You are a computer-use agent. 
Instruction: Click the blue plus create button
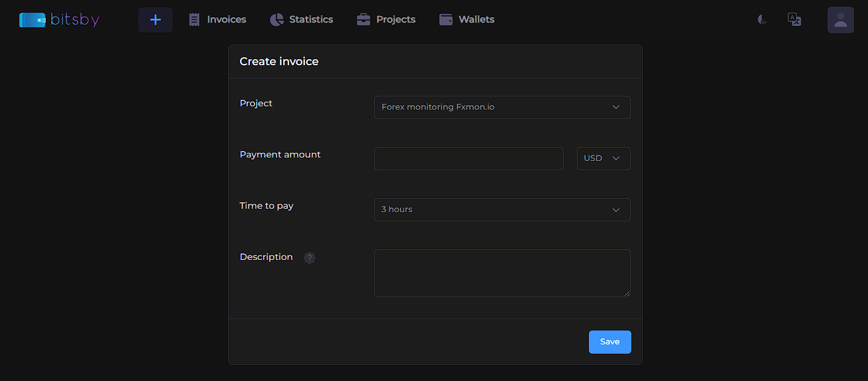pyautogui.click(x=156, y=20)
